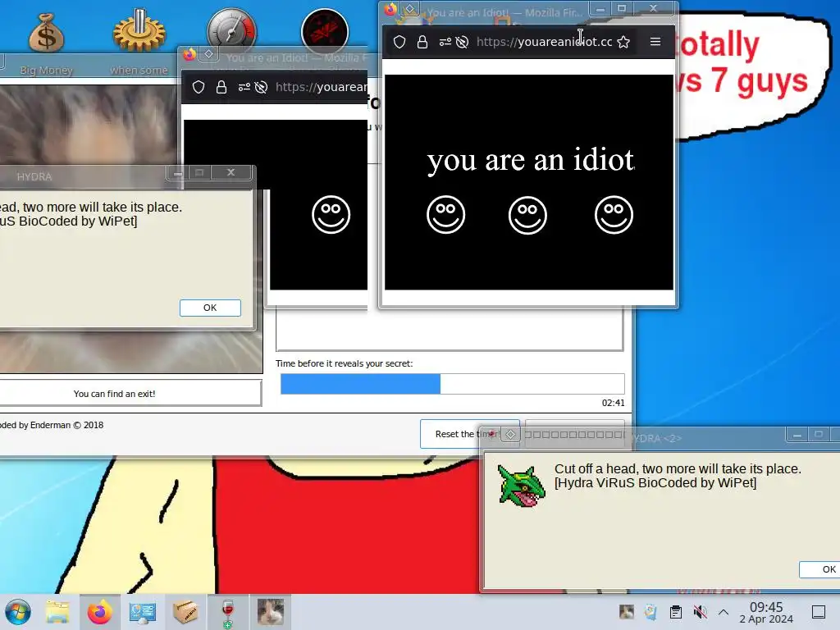Screen dimensions: 840x630
Task: Maximize the front Firefox window
Action: pyautogui.click(x=622, y=8)
